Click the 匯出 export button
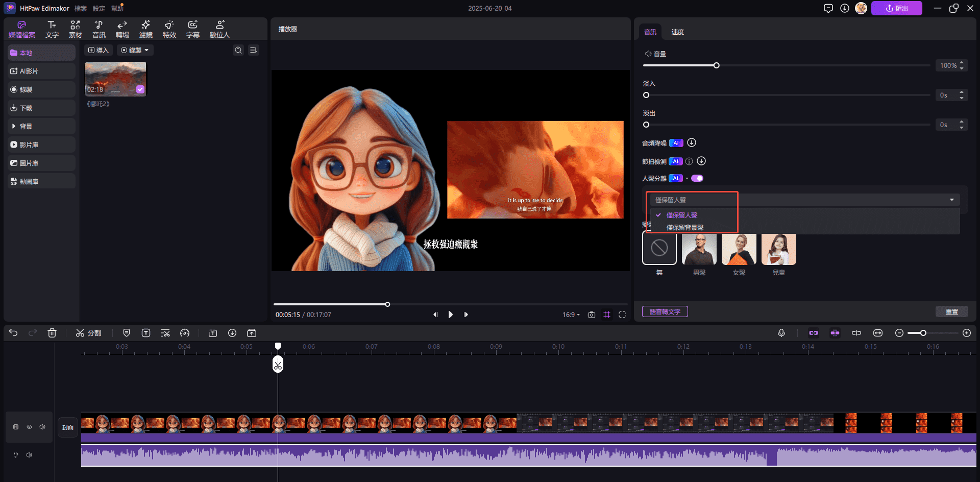This screenshot has height=482, width=980. coord(897,8)
